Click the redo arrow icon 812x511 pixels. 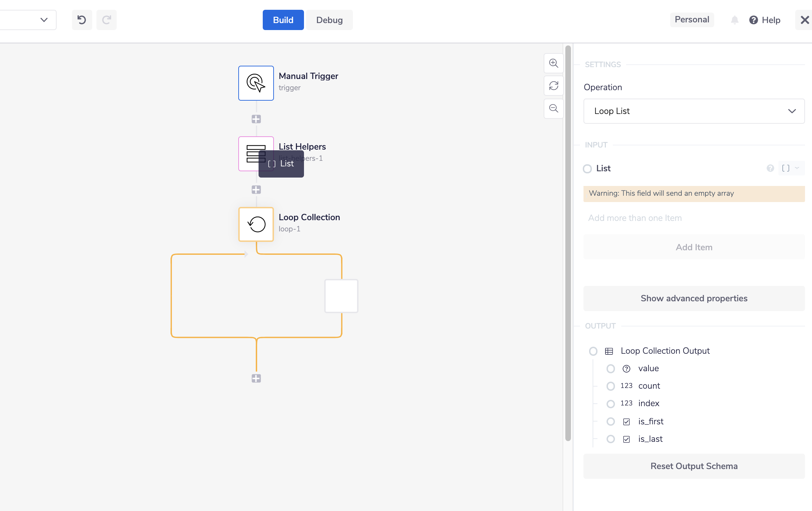107,20
